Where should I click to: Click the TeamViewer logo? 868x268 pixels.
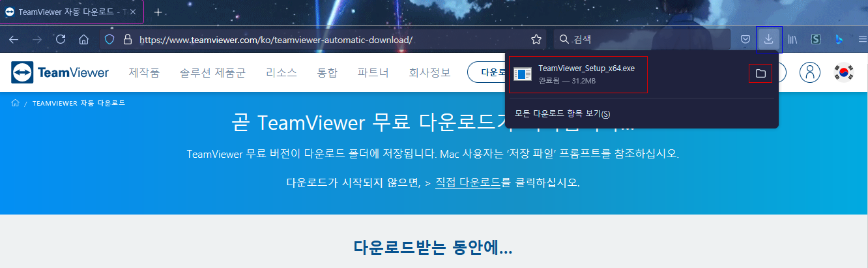coord(60,72)
